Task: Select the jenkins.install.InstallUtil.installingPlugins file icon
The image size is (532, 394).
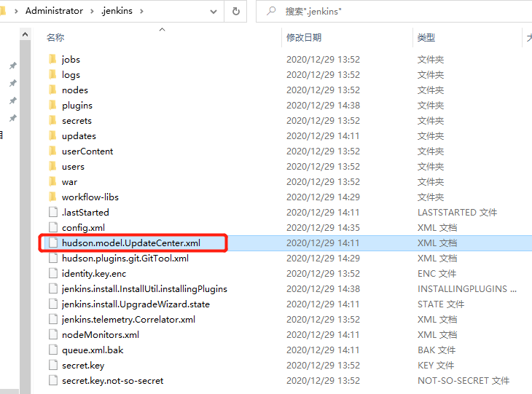Action: tap(53, 288)
